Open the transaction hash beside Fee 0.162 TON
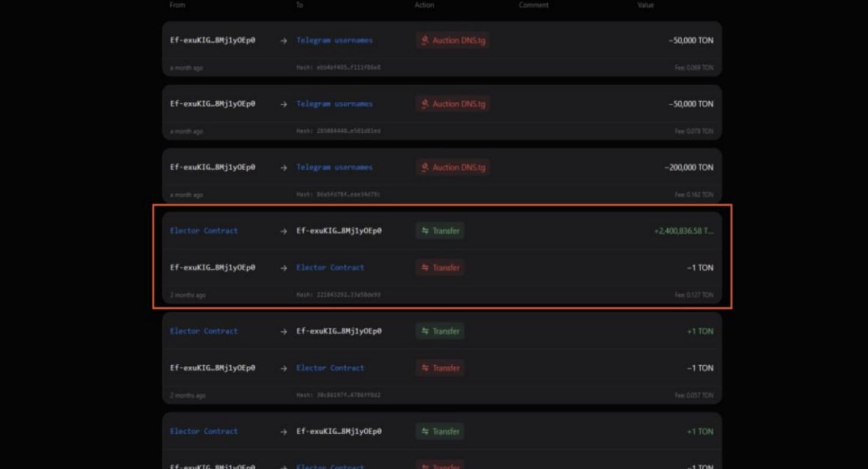This screenshot has height=469, width=868. (x=348, y=195)
